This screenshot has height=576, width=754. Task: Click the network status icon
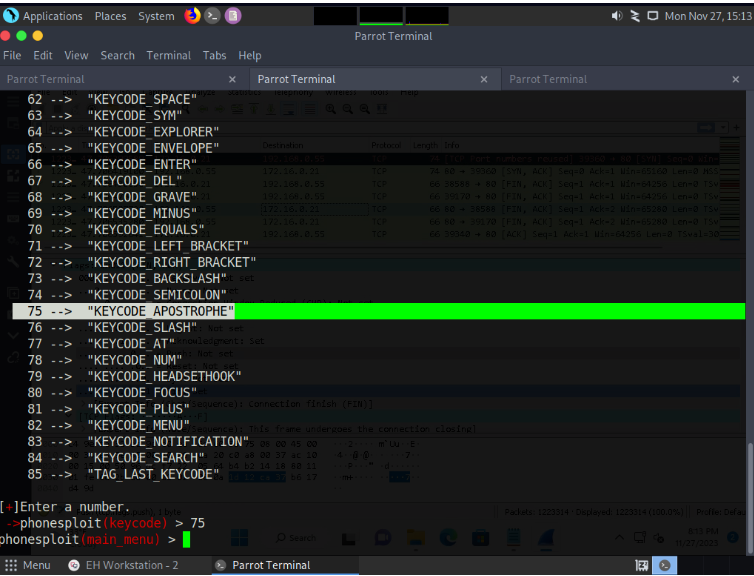(635, 16)
